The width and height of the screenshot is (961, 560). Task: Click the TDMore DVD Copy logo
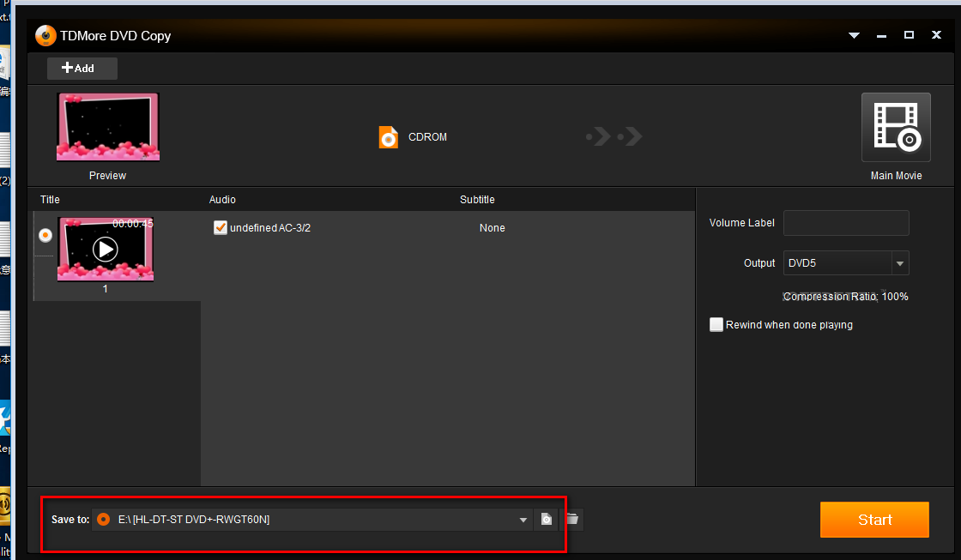(45, 36)
